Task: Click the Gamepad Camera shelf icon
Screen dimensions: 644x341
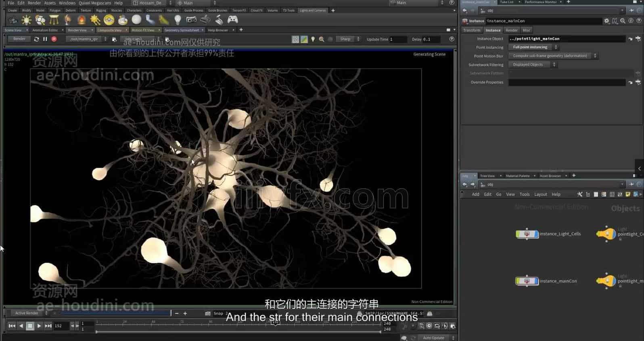Action: click(233, 19)
